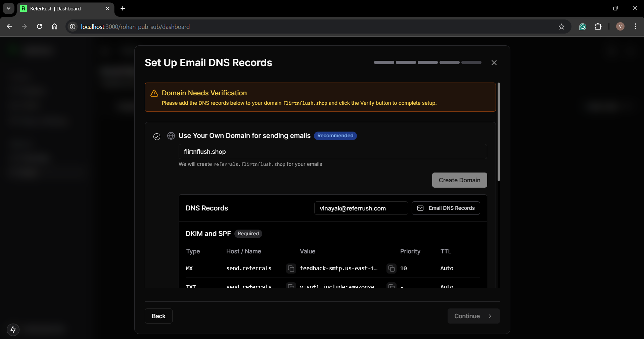Bookmark this page with the star icon
Screen dimensions: 644x339
561,27
